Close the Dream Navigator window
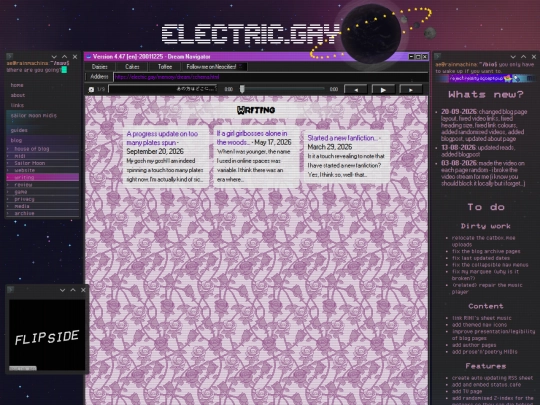The image size is (540, 405). 425,56
